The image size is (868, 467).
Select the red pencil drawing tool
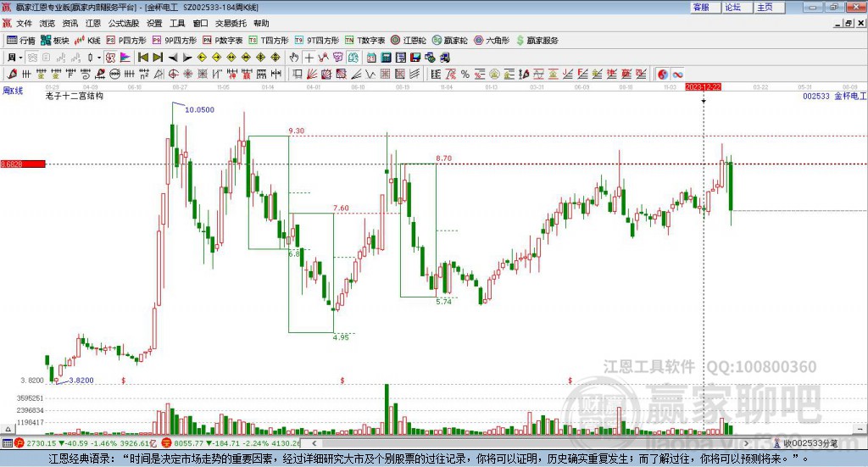tap(12, 74)
